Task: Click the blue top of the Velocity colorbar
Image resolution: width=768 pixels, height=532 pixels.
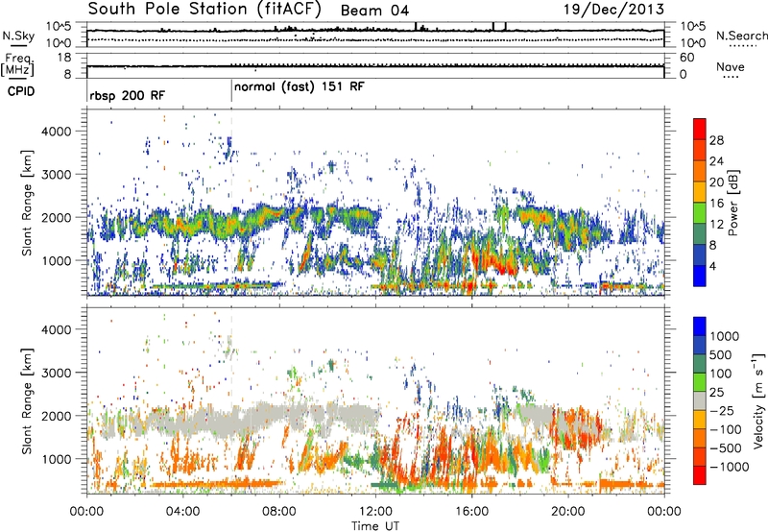Action: pyautogui.click(x=700, y=326)
